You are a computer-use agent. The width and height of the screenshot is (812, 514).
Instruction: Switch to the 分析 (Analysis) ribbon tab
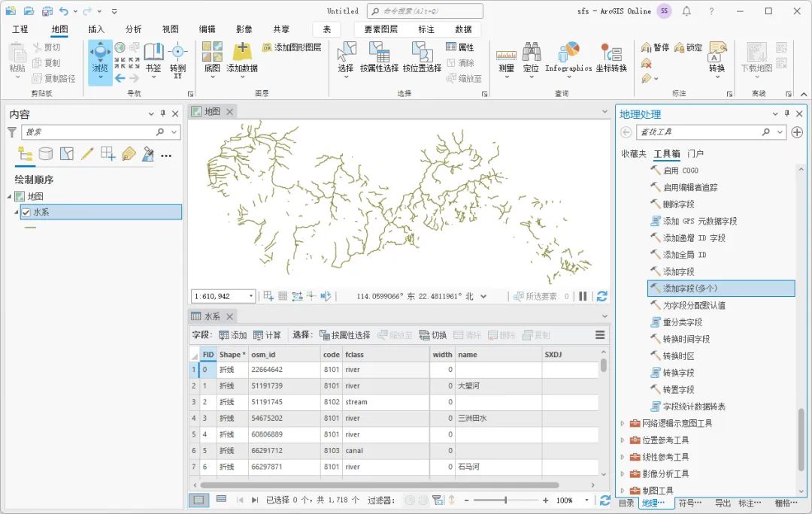pyautogui.click(x=134, y=29)
